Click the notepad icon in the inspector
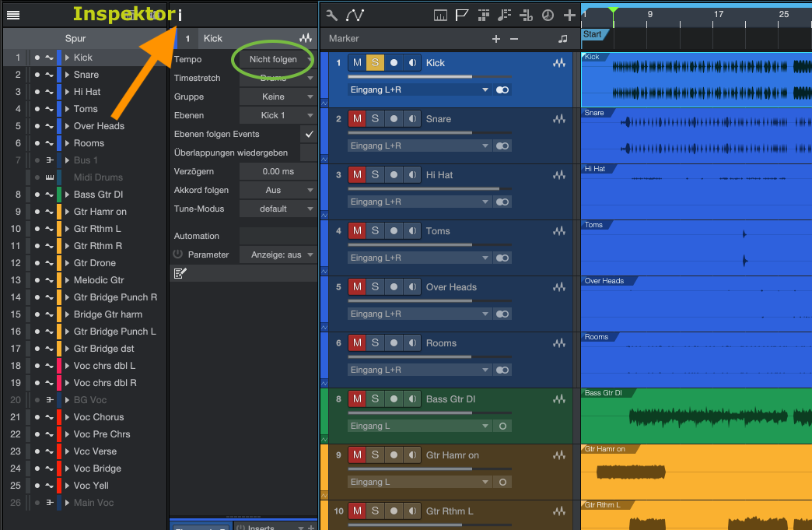The image size is (812, 530). coord(180,273)
